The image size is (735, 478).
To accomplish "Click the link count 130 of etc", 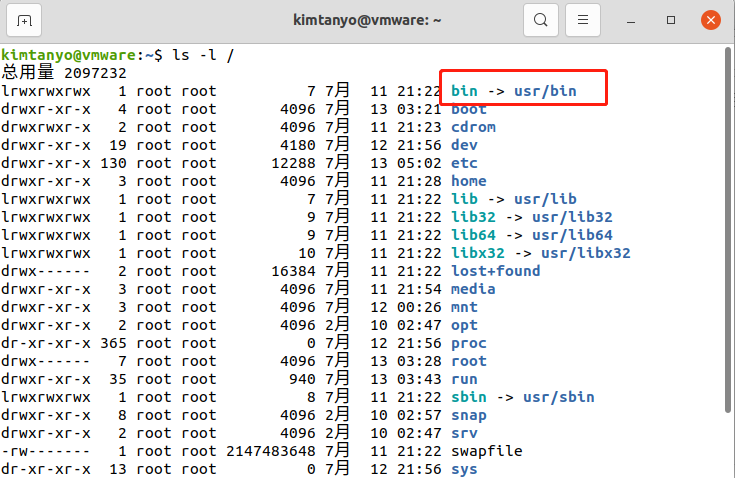I will point(113,163).
